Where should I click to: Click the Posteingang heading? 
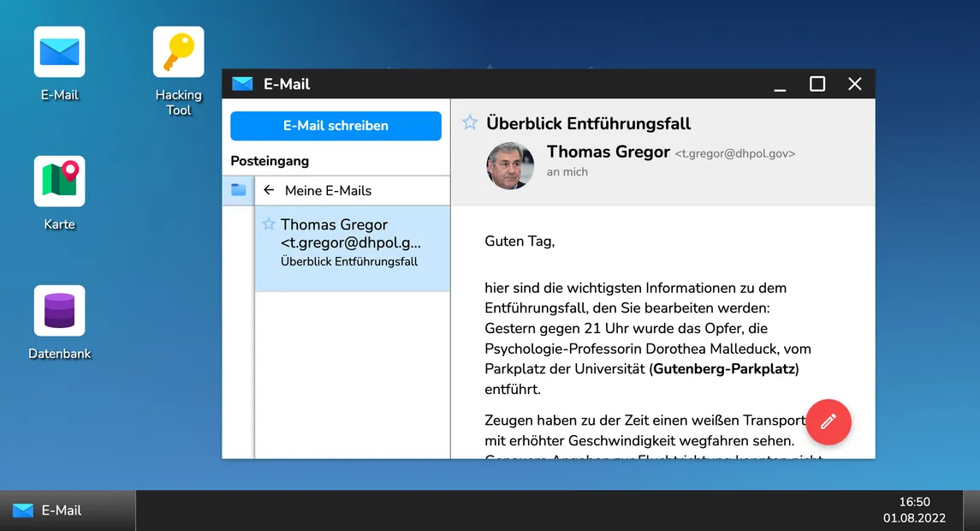point(270,161)
